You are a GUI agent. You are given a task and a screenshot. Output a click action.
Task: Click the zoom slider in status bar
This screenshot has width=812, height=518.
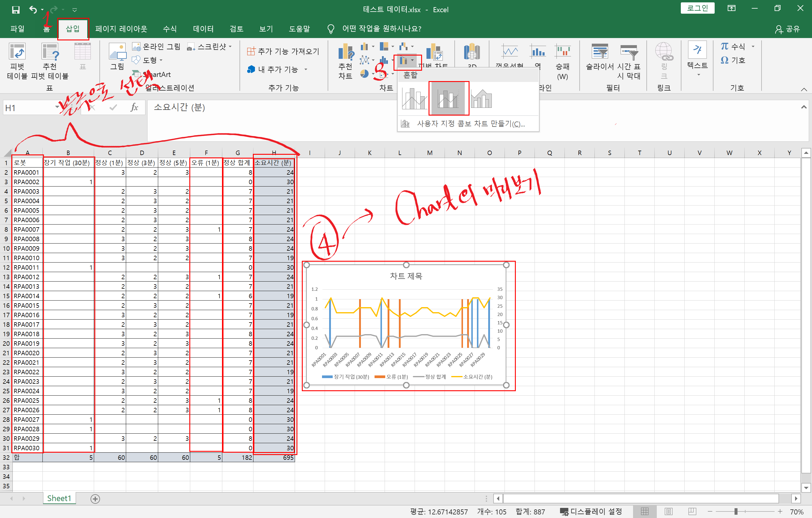735,511
